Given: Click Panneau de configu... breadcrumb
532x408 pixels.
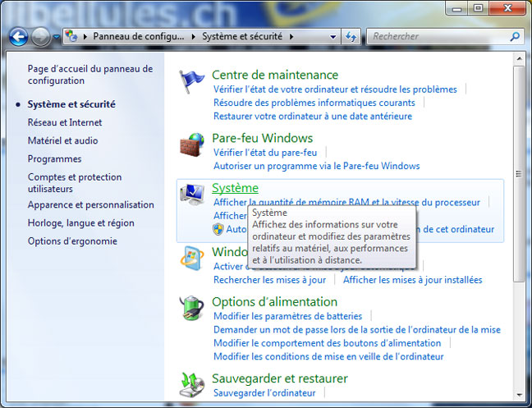Looking at the screenshot, I should pyautogui.click(x=139, y=36).
